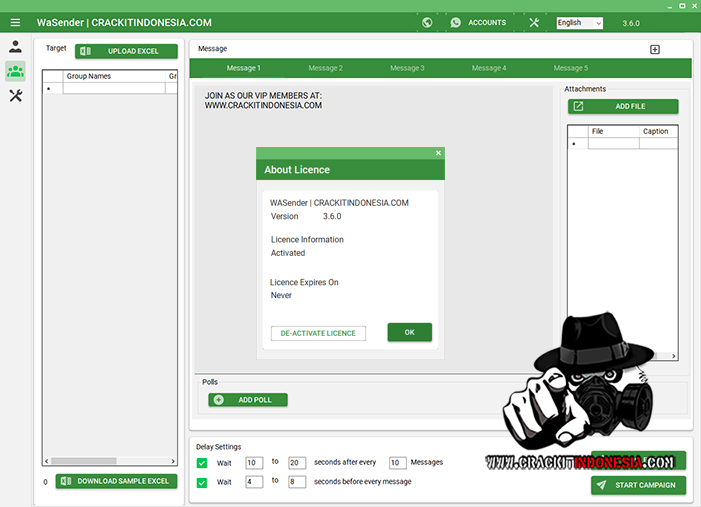701x507 pixels.
Task: Click the add message plus icon
Action: (655, 49)
